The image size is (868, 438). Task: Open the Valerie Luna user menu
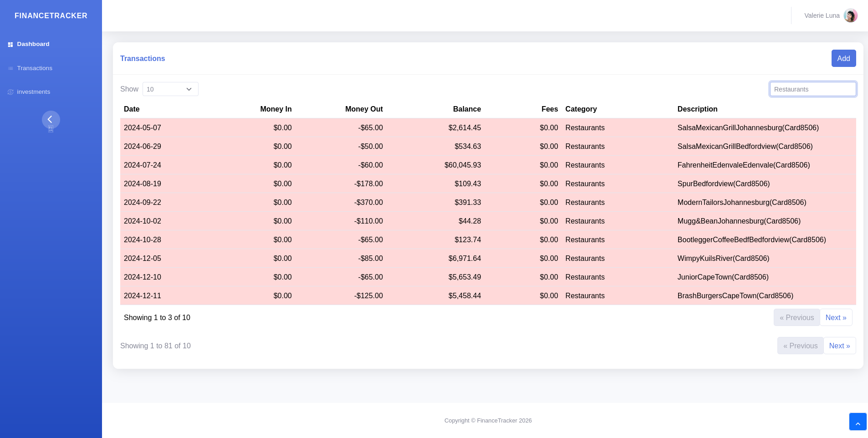point(822,15)
